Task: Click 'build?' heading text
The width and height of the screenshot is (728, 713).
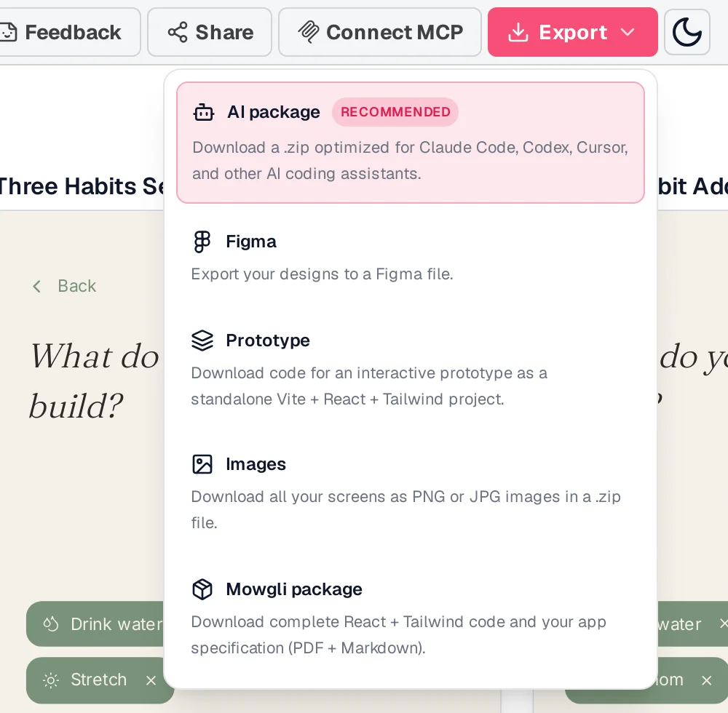Action: coord(76,407)
